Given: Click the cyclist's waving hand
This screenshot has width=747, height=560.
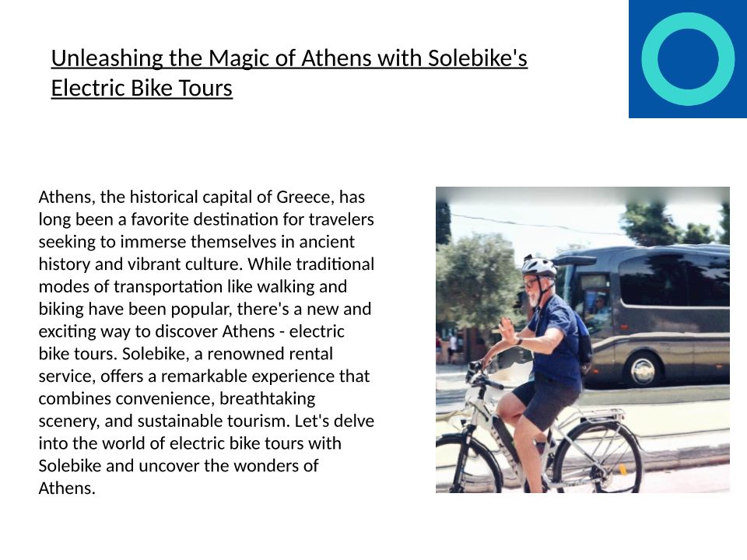Looking at the screenshot, I should point(507,325).
